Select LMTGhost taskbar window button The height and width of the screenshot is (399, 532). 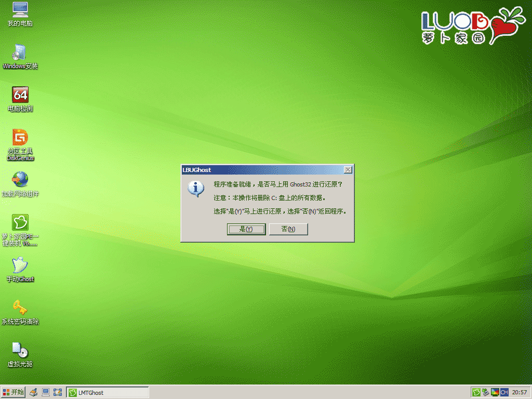point(108,393)
